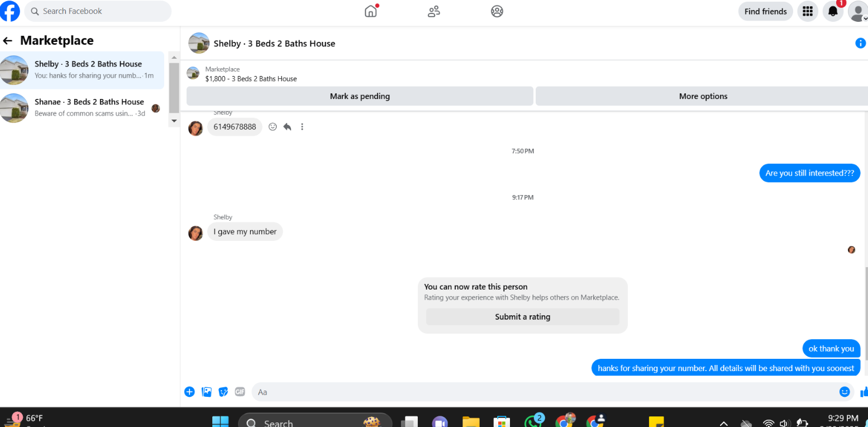The height and width of the screenshot is (427, 868).
Task: Open the volume icon in system tray
Action: pos(784,423)
